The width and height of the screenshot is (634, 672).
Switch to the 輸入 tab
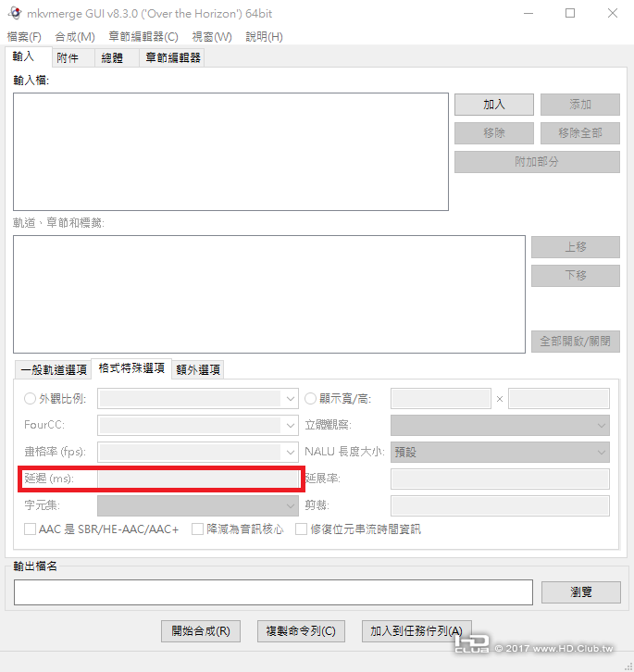(x=29, y=56)
